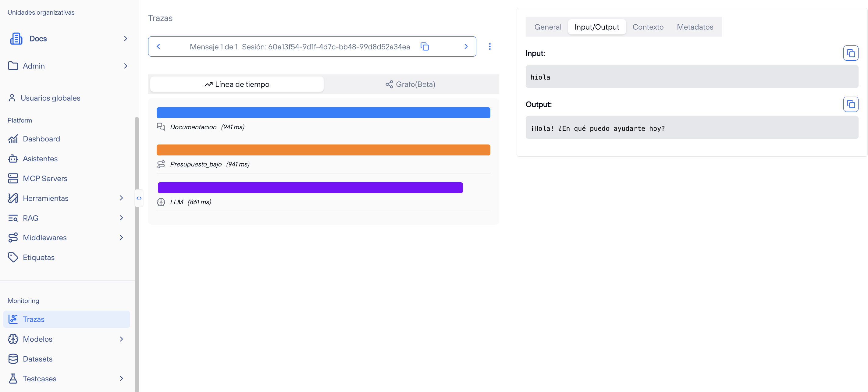868x392 pixels.
Task: Select the purple LLM timeline bar
Action: point(310,188)
